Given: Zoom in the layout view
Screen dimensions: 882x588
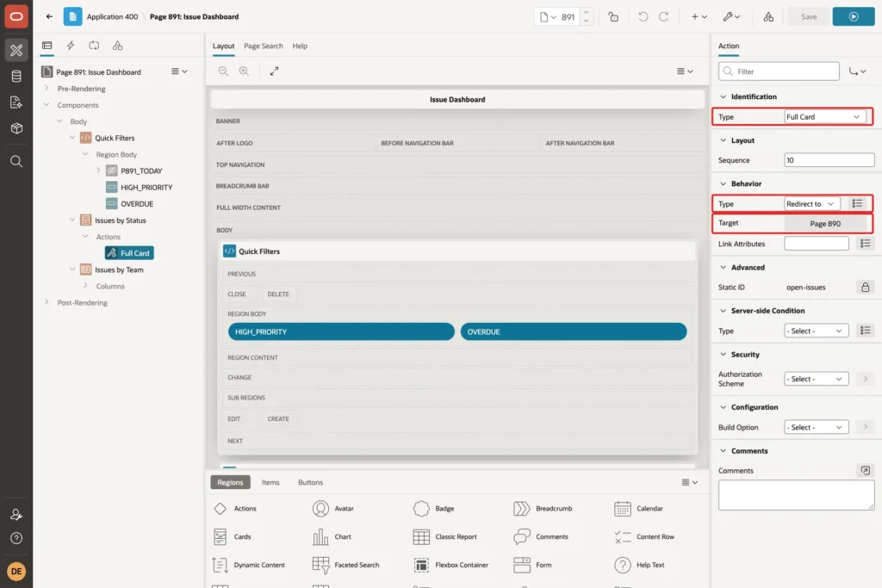Looking at the screenshot, I should coord(244,71).
